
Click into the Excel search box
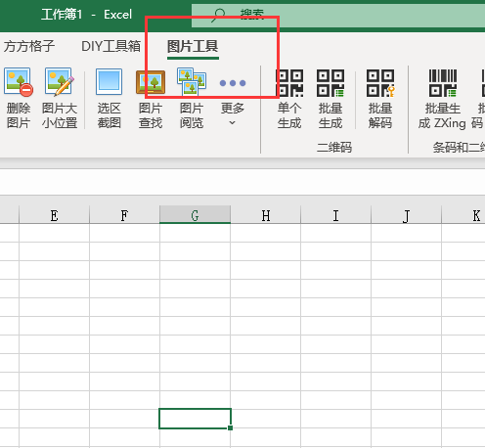click(x=338, y=15)
